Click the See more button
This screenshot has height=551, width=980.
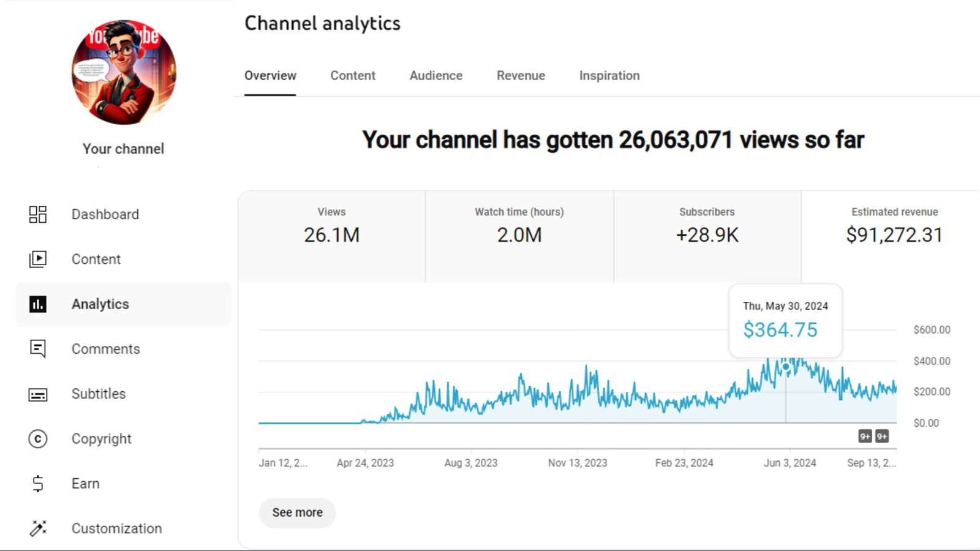click(x=298, y=512)
